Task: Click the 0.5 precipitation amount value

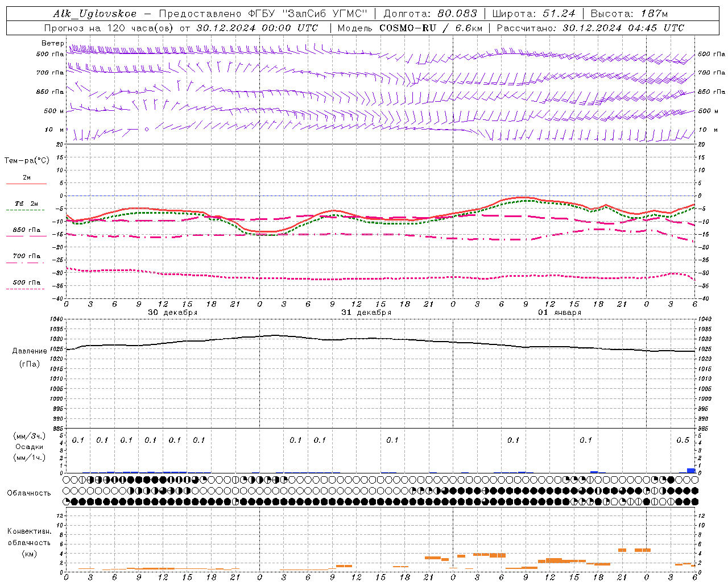Action: (683, 440)
